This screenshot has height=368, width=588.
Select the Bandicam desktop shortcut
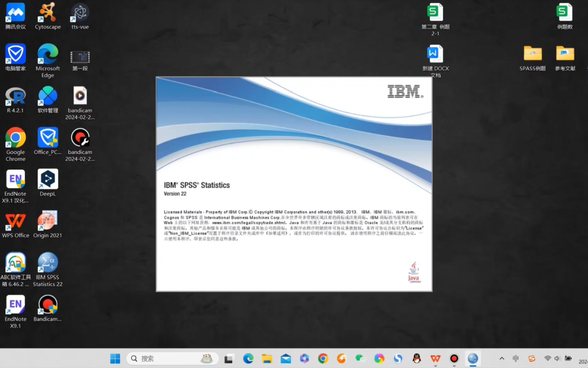coord(48,308)
